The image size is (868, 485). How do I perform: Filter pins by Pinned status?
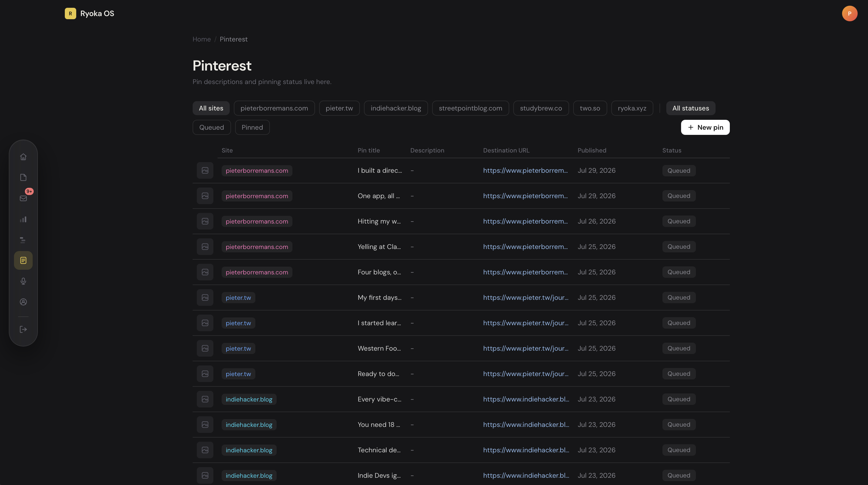tap(252, 127)
